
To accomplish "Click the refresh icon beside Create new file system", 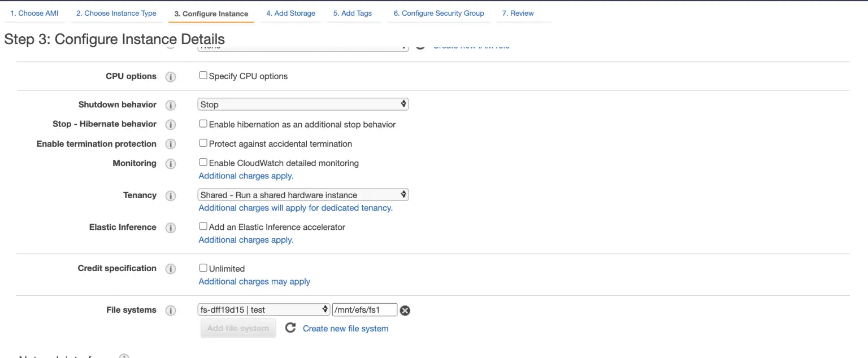I will (x=290, y=328).
